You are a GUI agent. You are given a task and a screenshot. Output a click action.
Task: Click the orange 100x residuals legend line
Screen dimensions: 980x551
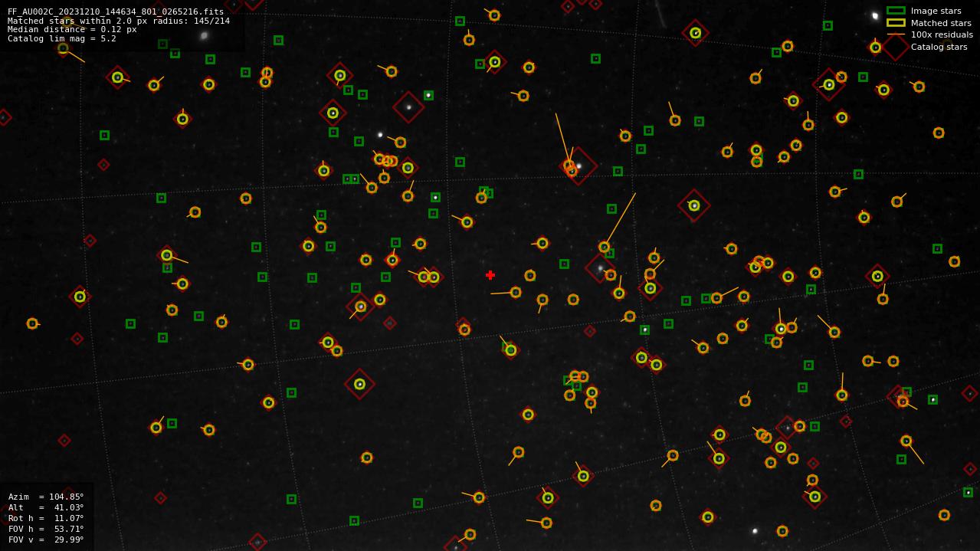[x=896, y=34]
